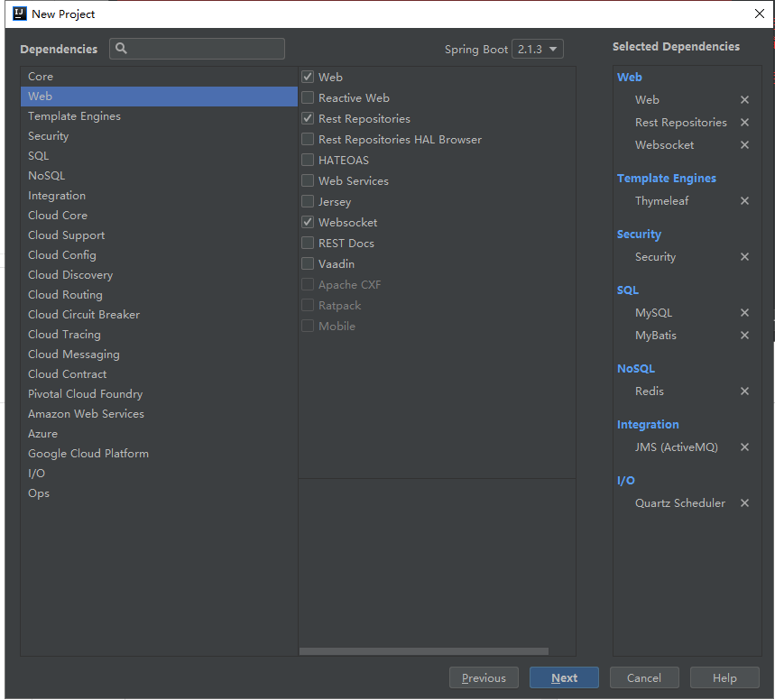The image size is (775, 700).
Task: Click the Thymeleaf entry in Selected Dependencies
Action: [x=662, y=200]
